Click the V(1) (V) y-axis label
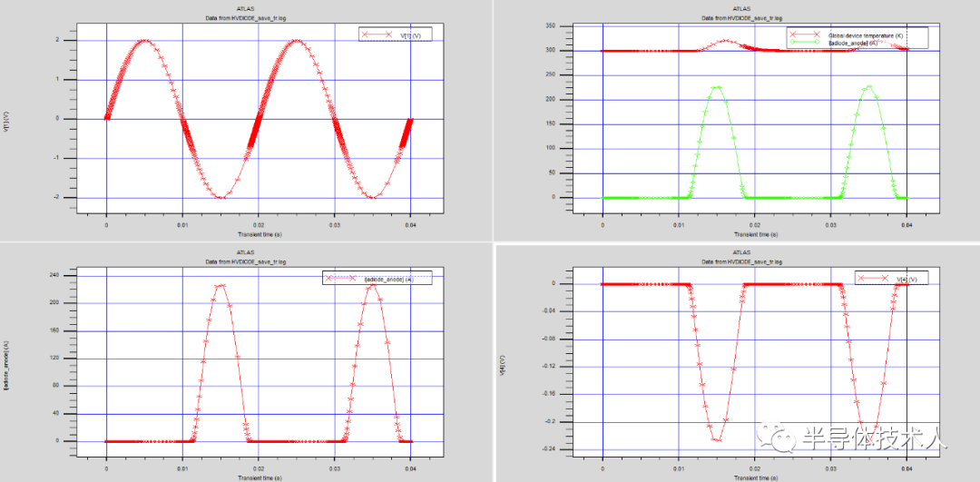Viewport: 980px width, 482px height. [x=7, y=122]
